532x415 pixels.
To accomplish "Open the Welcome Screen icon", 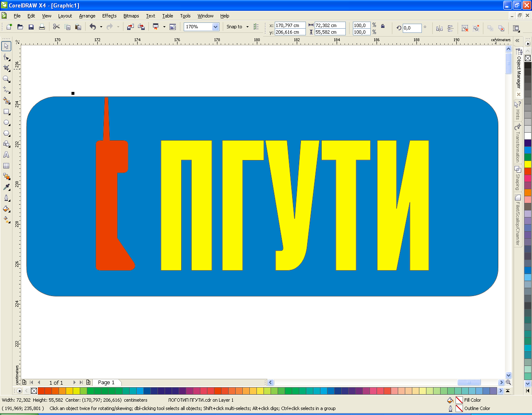I will tap(172, 27).
